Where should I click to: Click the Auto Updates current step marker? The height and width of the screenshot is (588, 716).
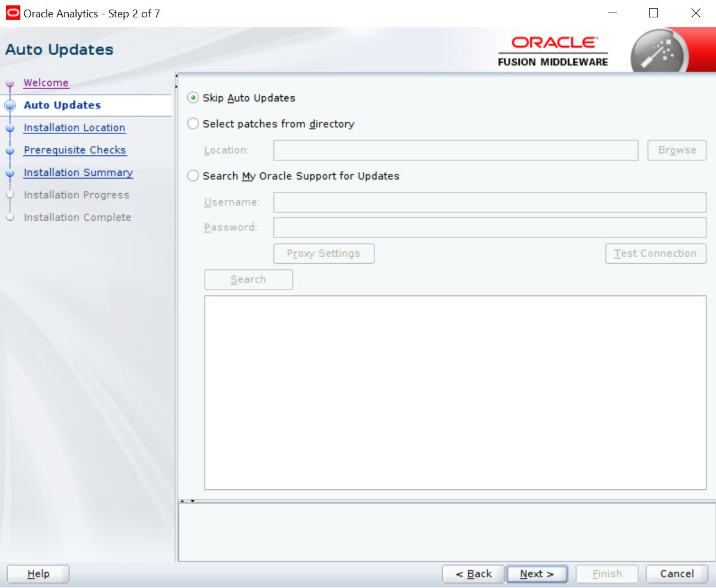pos(10,105)
